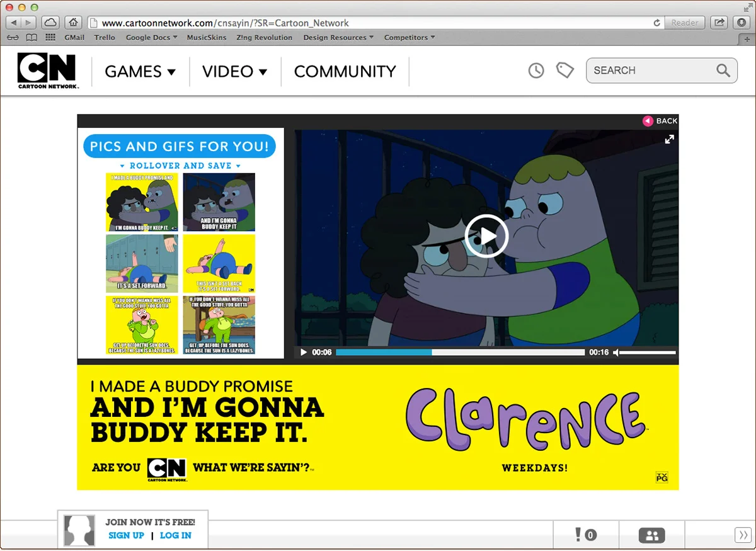Viewport: 756px width, 551px height.
Task: Open MusicSkins bookmark
Action: click(x=206, y=38)
